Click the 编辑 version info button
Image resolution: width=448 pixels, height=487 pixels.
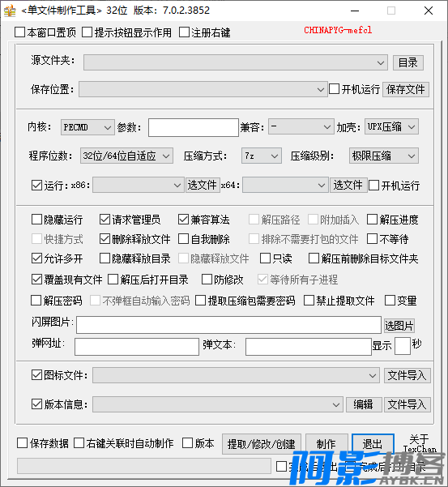click(364, 404)
